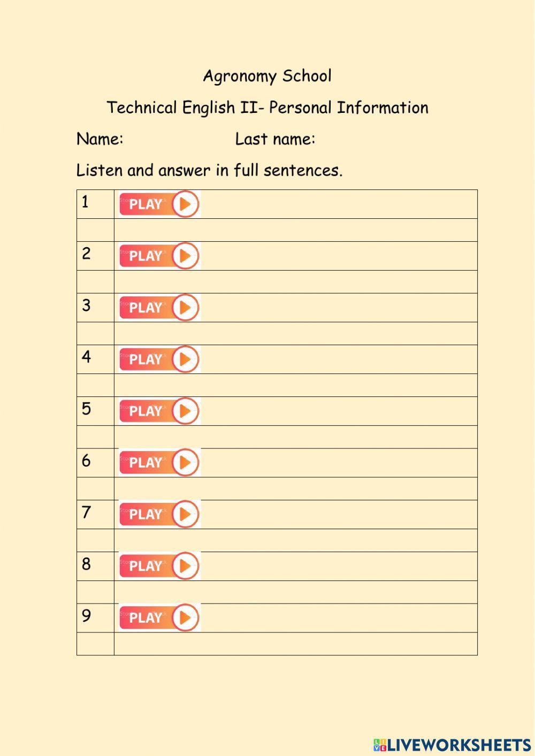Click the answer row under question 1
Viewport: 535px width, 756px height.
pos(295,230)
